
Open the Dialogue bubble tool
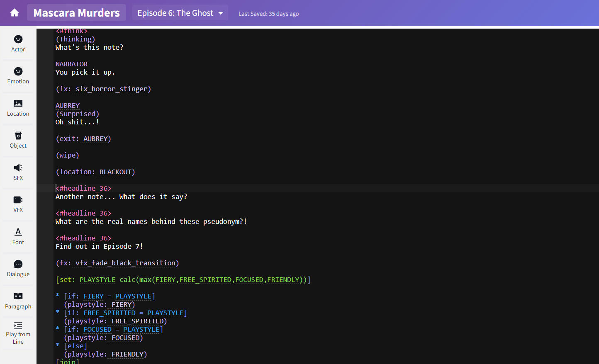(x=18, y=268)
